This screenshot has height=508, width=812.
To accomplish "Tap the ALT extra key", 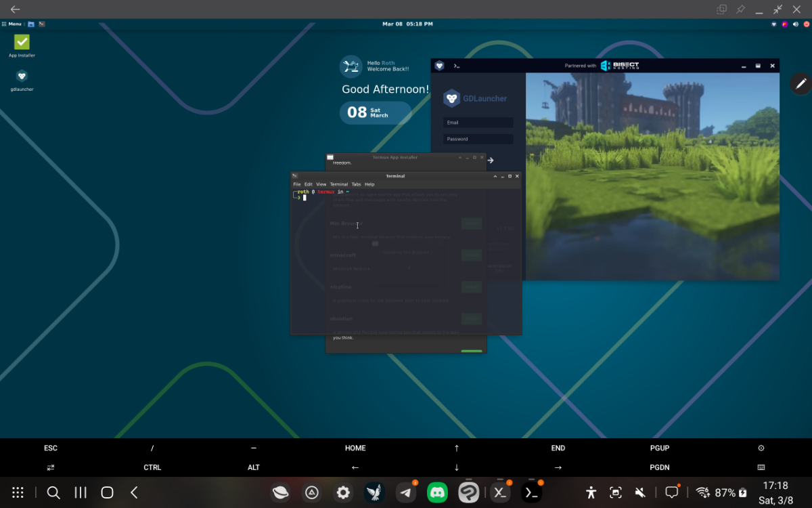I will tap(254, 467).
